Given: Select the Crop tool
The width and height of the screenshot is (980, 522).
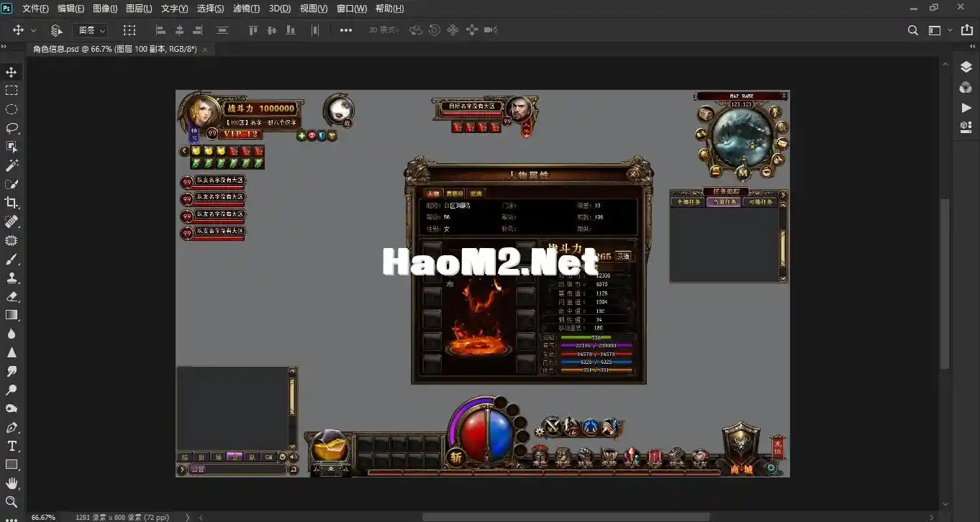Looking at the screenshot, I should point(12,203).
